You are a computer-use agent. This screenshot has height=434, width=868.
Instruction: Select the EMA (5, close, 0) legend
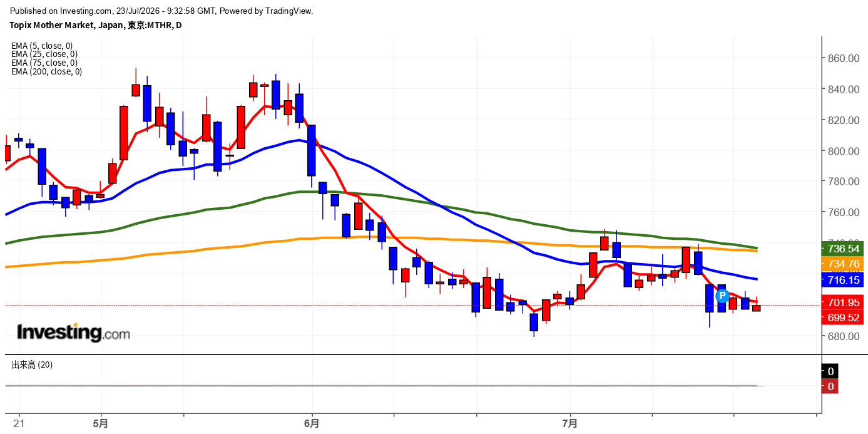[42, 46]
